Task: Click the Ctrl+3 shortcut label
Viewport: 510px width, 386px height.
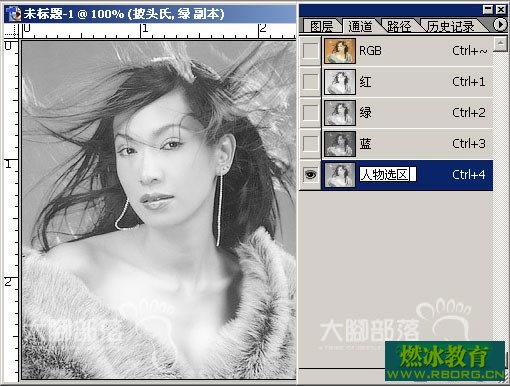Action: point(468,144)
